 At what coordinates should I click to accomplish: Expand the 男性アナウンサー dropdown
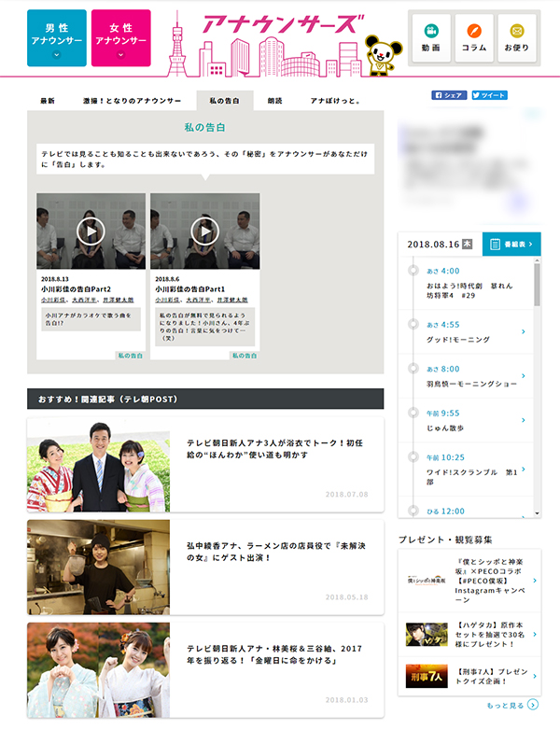[56, 38]
